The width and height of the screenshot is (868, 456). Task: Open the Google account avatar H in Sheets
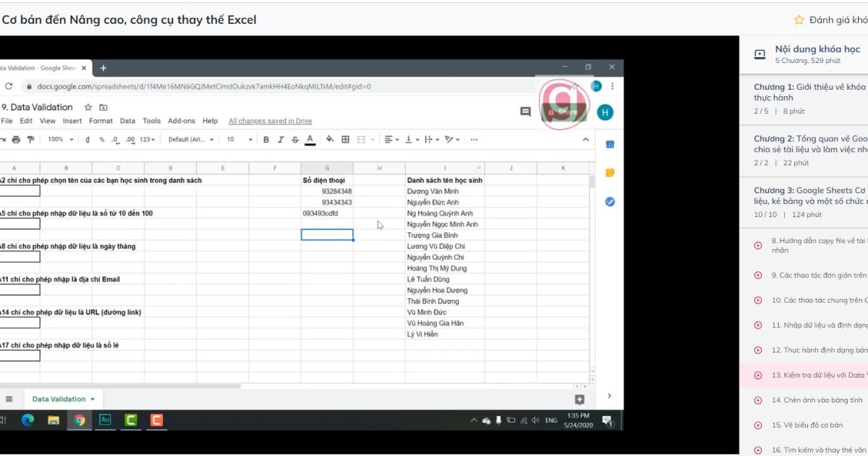coord(605,112)
